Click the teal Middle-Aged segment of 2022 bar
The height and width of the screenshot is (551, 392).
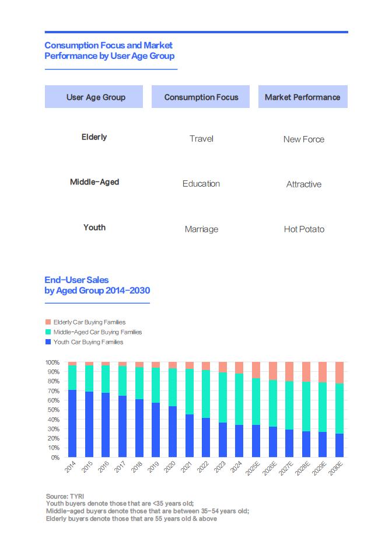click(206, 394)
